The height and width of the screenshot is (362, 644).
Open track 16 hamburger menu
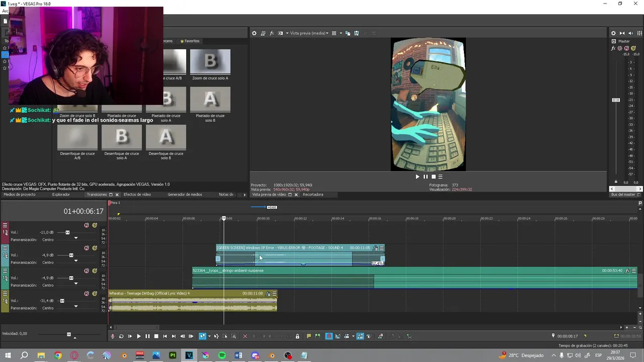click(x=5, y=294)
